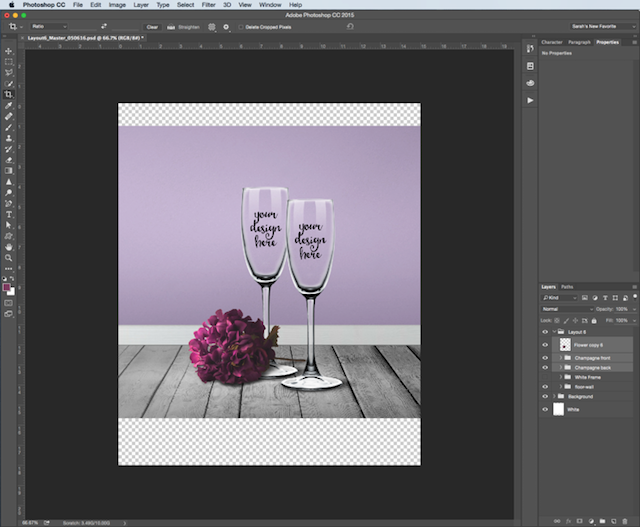Screen dimensions: 640x527
Task: Hide the floor-wall group
Action: [x=545, y=387]
